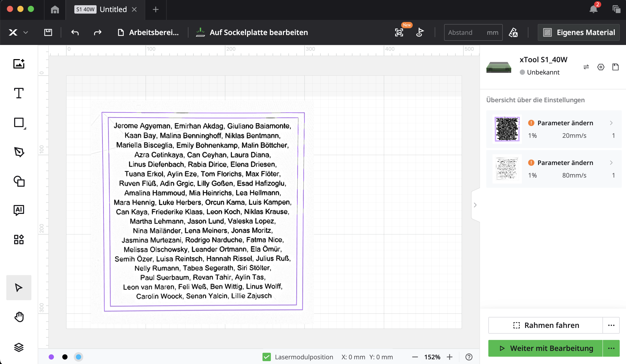Focus the Abstand distance field
The width and height of the screenshot is (626, 364).
pos(473,32)
